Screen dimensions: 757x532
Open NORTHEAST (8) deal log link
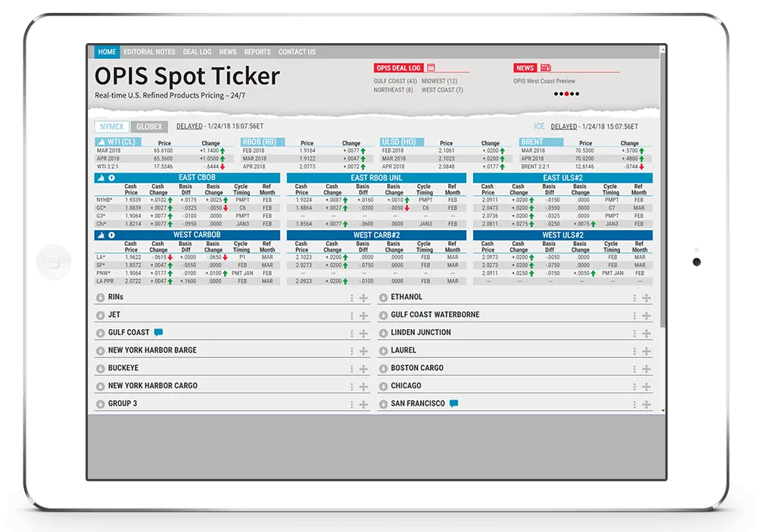393,90
